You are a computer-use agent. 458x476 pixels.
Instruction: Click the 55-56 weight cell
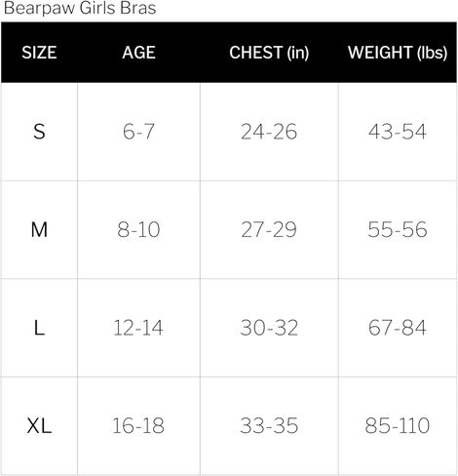pyautogui.click(x=398, y=229)
